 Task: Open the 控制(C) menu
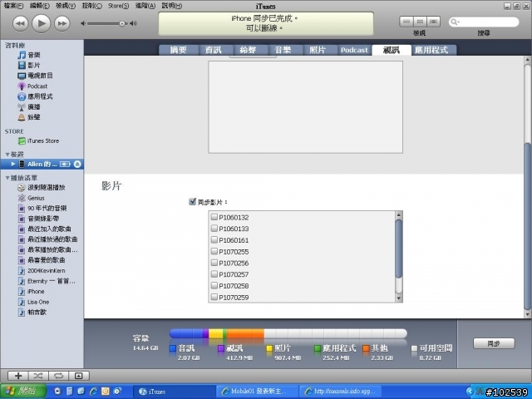[91, 6]
